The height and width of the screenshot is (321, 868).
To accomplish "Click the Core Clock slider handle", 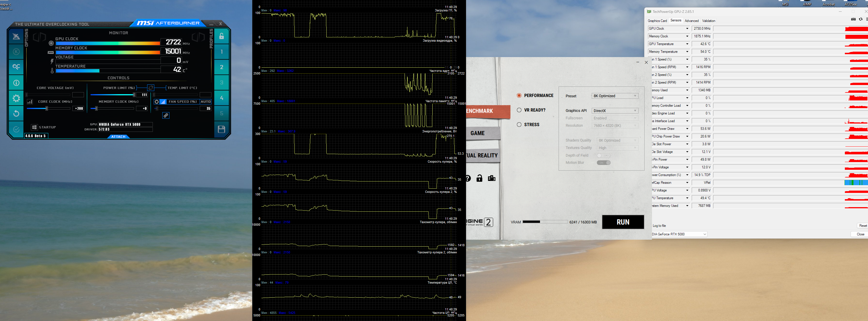I will pyautogui.click(x=47, y=108).
